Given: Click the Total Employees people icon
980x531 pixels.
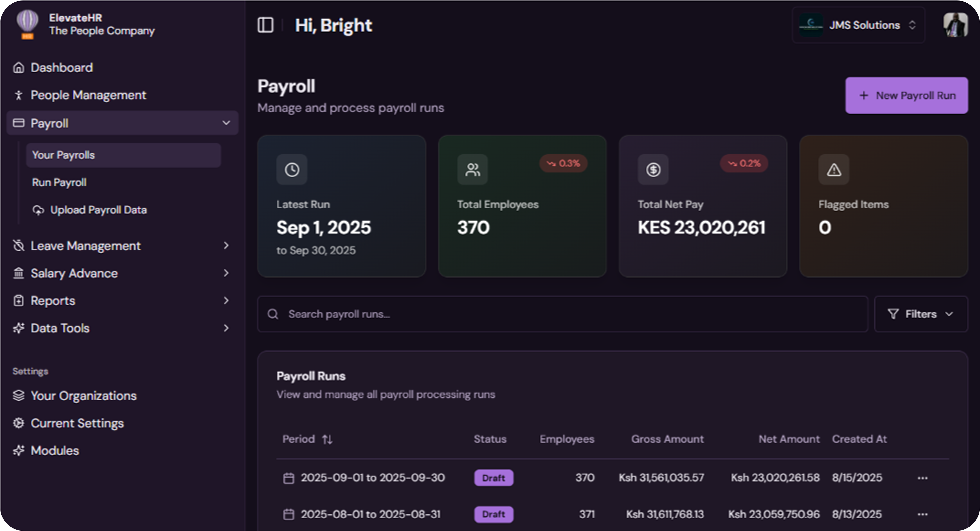Looking at the screenshot, I should (x=473, y=170).
